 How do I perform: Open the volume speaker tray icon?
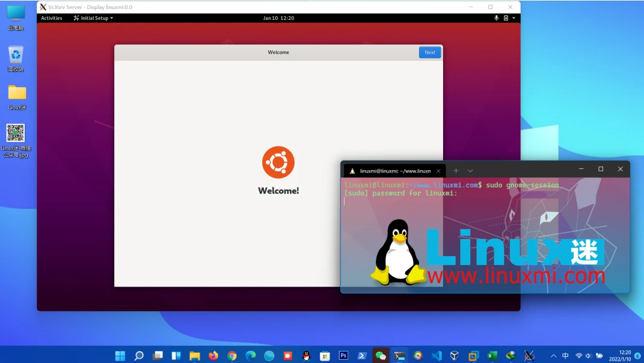point(588,356)
